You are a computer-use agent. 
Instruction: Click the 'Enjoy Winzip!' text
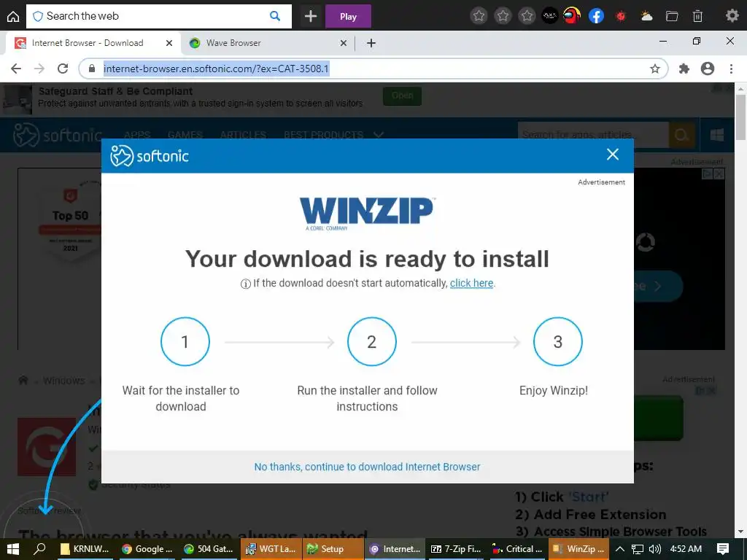pyautogui.click(x=554, y=391)
